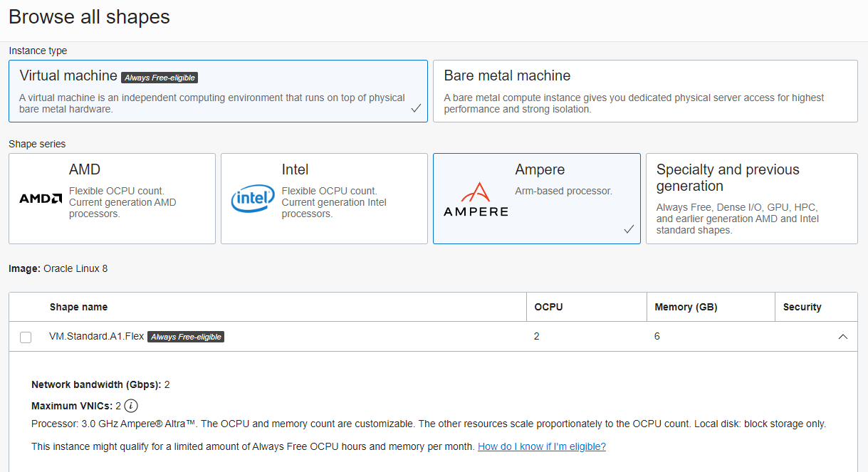The image size is (868, 472).
Task: Select the Specialty and previous generation series
Action: (x=751, y=199)
